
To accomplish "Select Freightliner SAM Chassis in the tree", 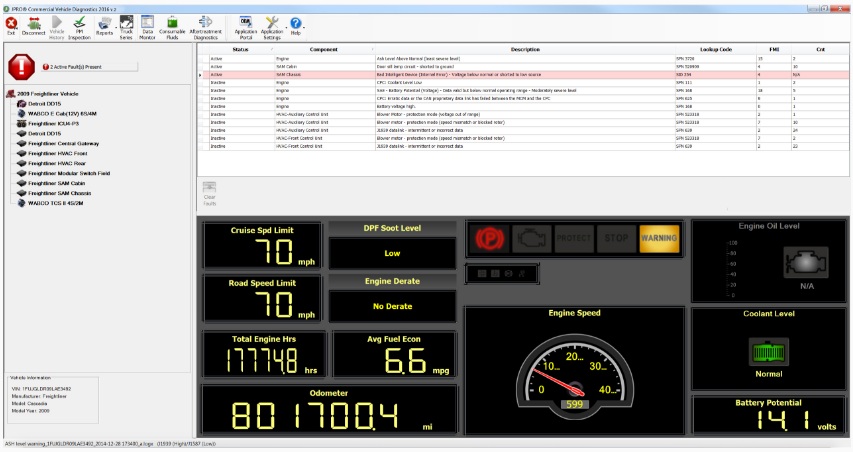I will tap(62, 192).
